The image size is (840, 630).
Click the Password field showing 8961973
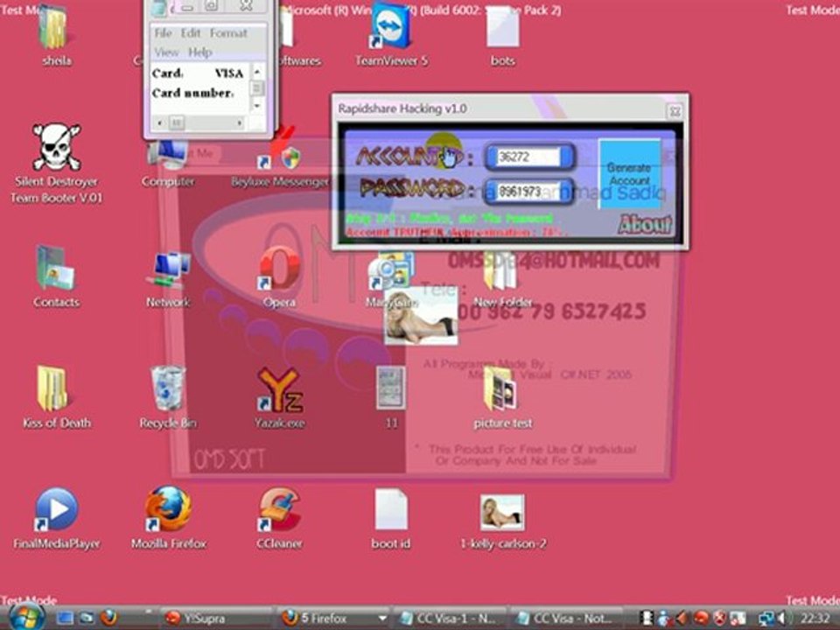pos(529,192)
